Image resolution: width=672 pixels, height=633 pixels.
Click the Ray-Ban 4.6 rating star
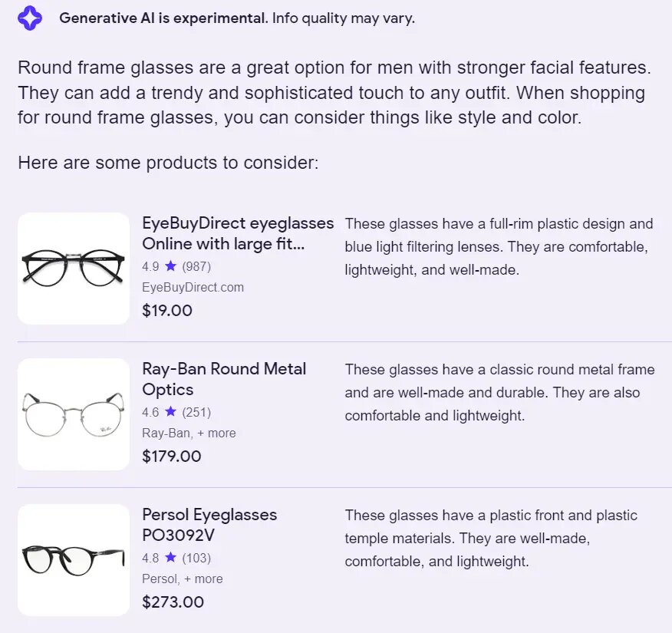point(170,412)
